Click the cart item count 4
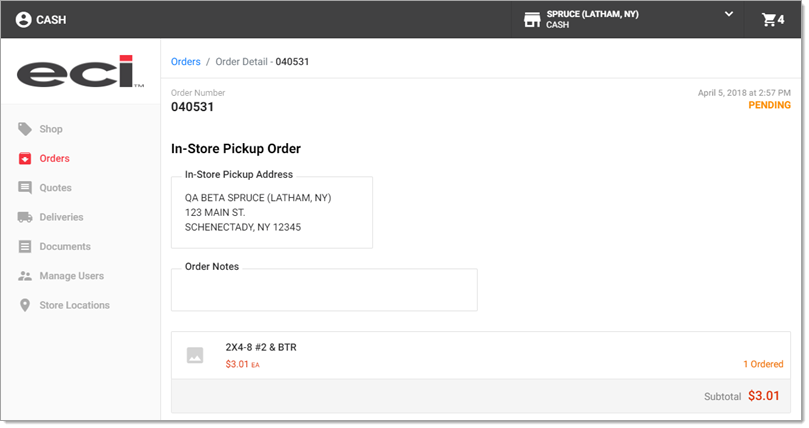809x428 pixels. click(781, 20)
